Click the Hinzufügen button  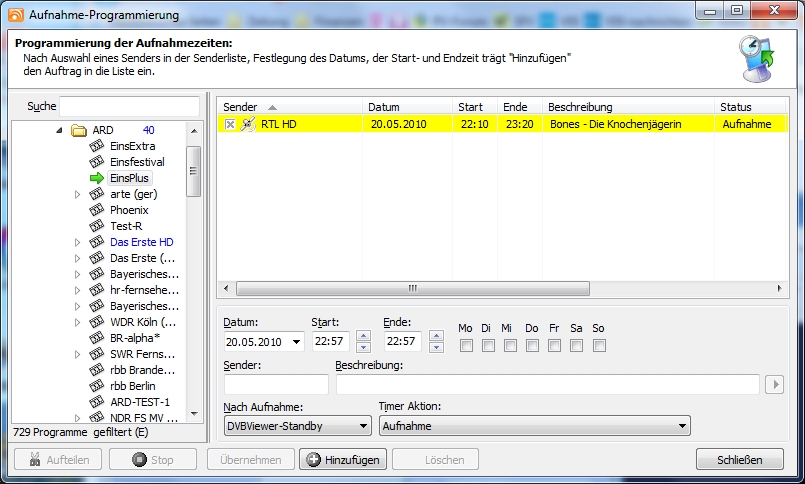[x=342, y=460]
